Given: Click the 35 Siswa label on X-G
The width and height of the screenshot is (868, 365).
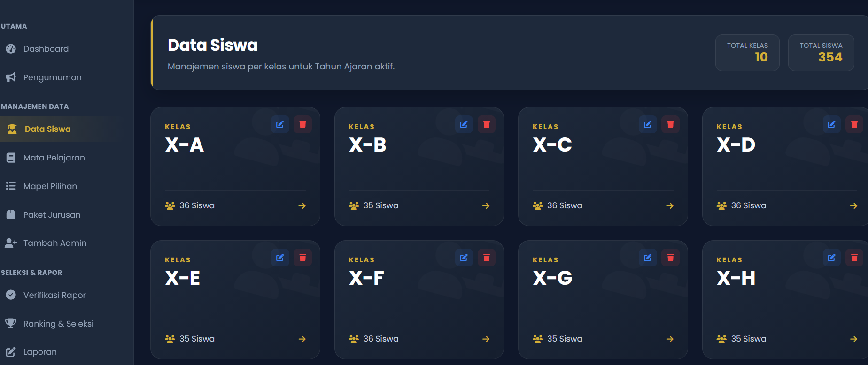Looking at the screenshot, I should click(x=564, y=339).
